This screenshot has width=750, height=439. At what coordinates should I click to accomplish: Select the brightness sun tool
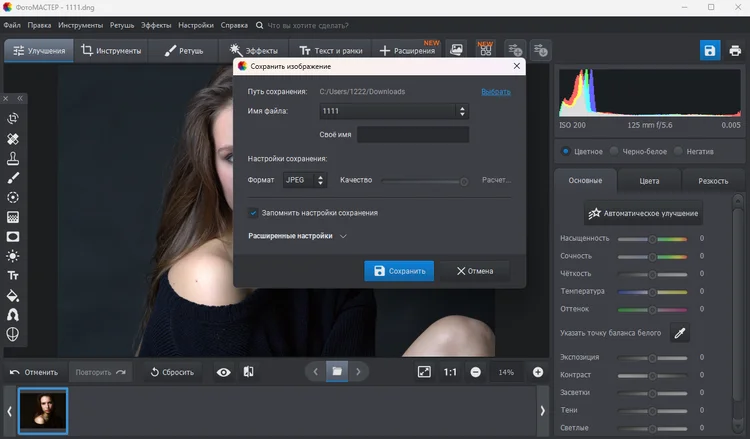pos(13,256)
